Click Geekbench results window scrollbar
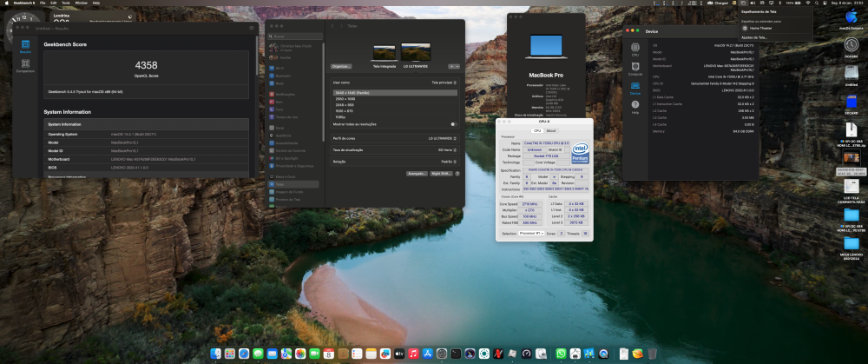868x364 pixels. pyautogui.click(x=257, y=56)
